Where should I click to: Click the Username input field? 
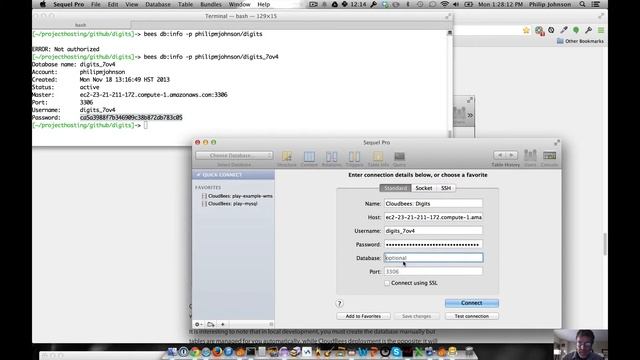433,231
